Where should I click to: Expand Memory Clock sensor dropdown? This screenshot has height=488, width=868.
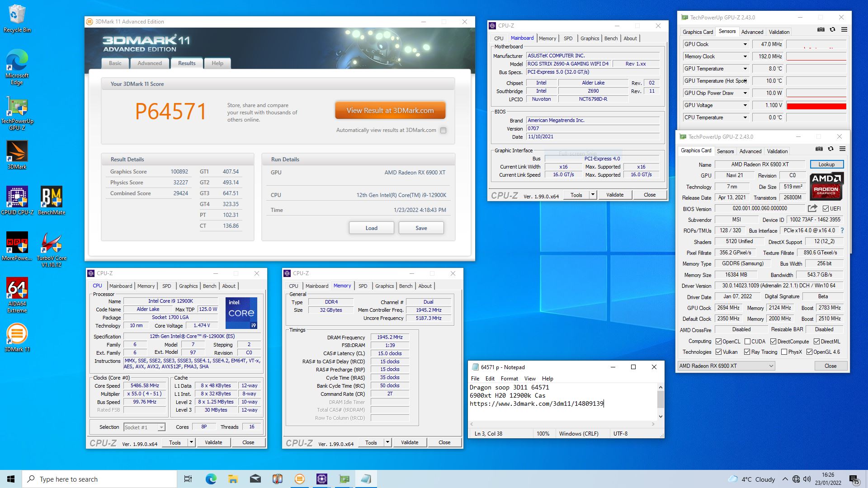click(745, 56)
